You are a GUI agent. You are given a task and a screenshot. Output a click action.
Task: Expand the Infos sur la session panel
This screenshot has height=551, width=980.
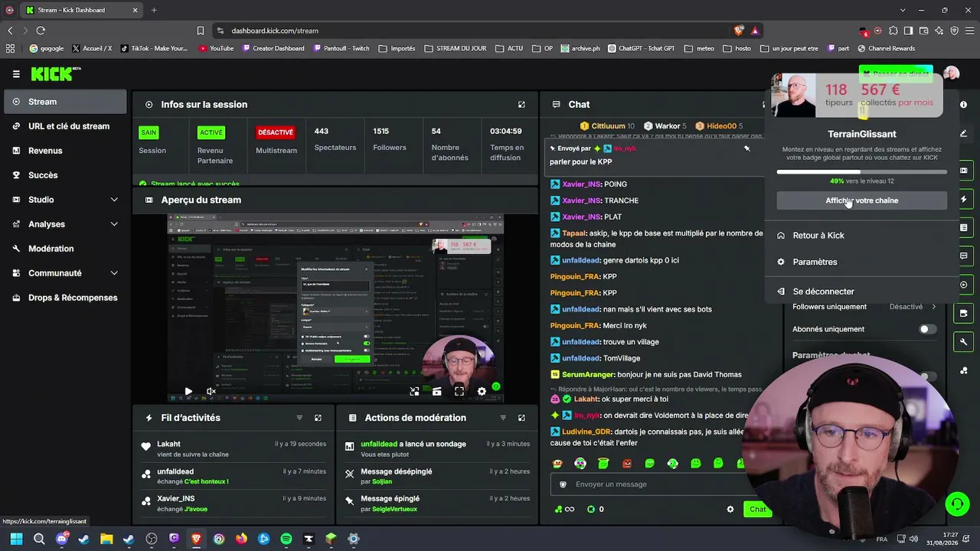click(x=521, y=105)
